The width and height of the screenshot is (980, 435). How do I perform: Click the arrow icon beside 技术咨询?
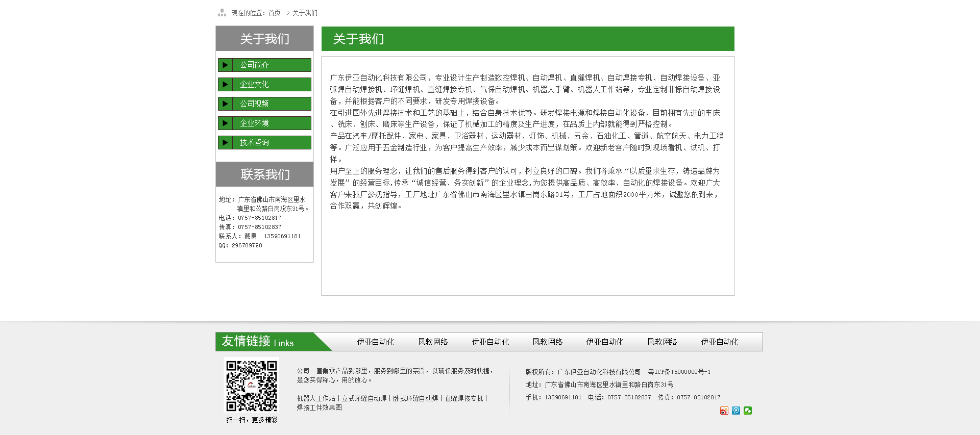225,143
